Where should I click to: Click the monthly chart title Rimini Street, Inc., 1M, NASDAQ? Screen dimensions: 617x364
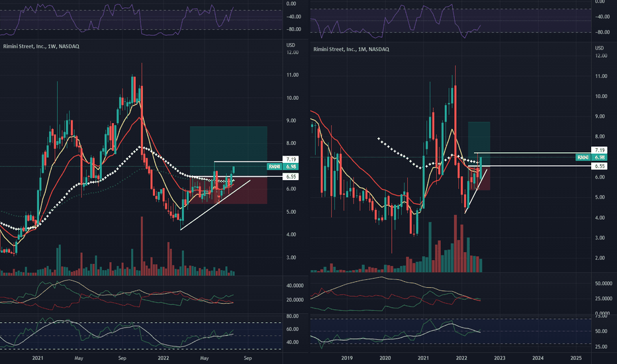pos(352,49)
